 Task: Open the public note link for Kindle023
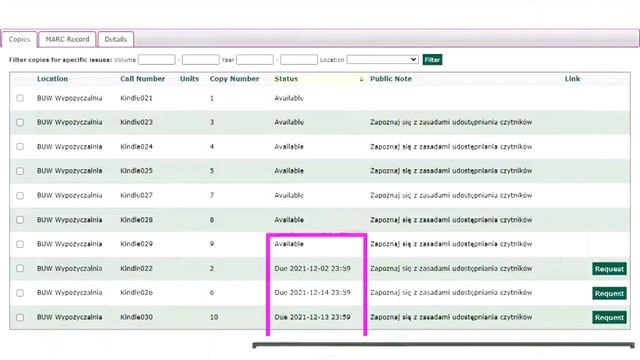[451, 122]
